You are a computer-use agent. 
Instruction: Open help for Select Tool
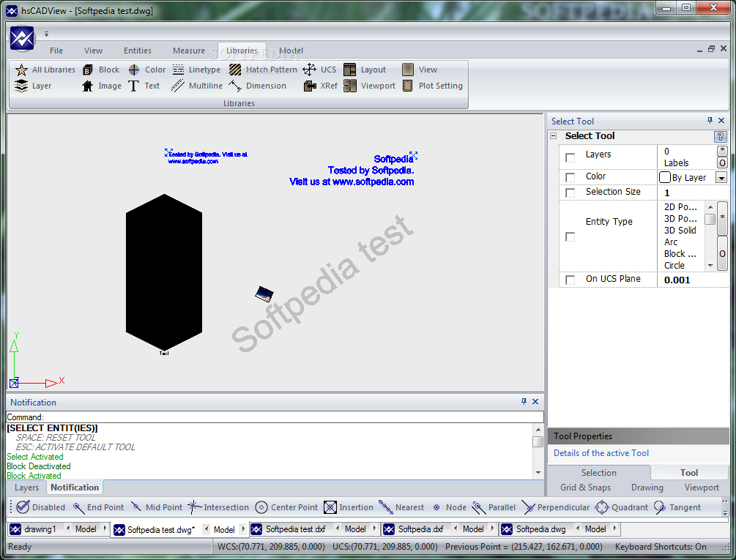pyautogui.click(x=720, y=136)
